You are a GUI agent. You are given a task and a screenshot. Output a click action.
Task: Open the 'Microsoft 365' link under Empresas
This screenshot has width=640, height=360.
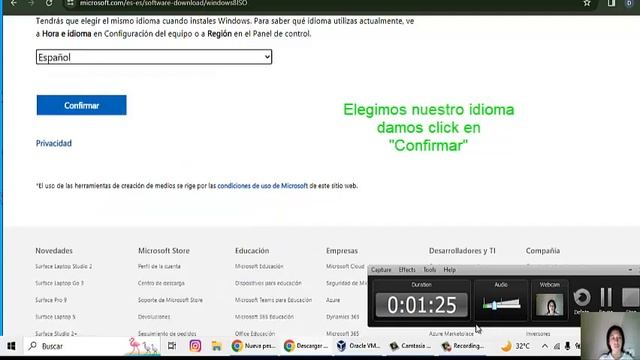click(342, 333)
